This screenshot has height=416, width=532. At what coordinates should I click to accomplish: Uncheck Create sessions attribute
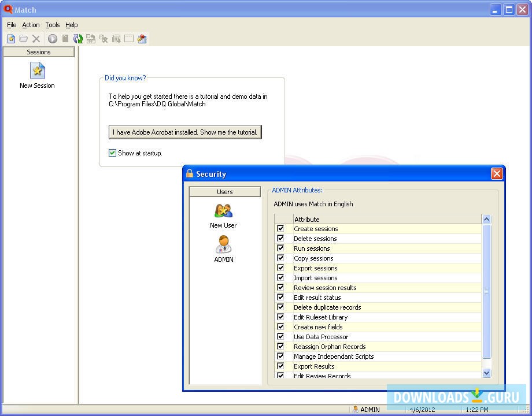280,229
